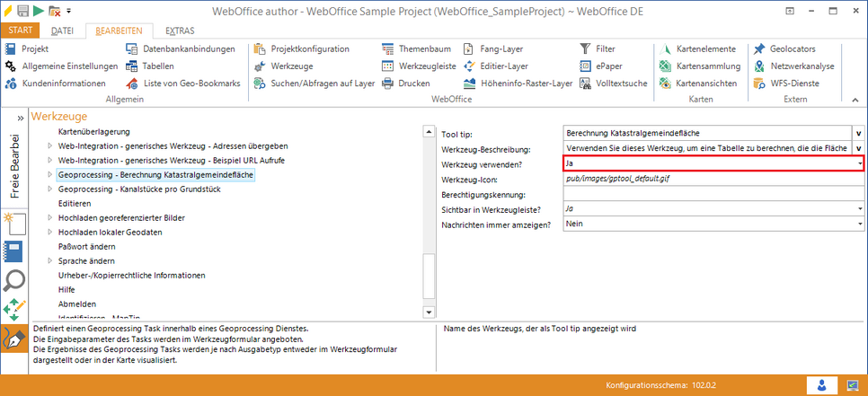This screenshot has height=396, width=868.
Task: Open WFS-Dienste in ribbon
Action: click(786, 84)
